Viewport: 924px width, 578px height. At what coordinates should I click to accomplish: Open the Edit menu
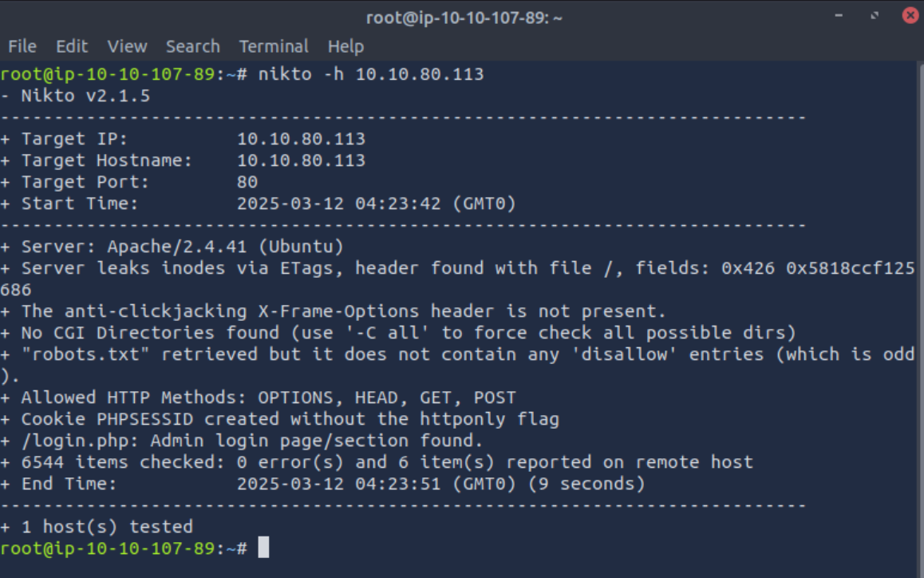pos(71,46)
